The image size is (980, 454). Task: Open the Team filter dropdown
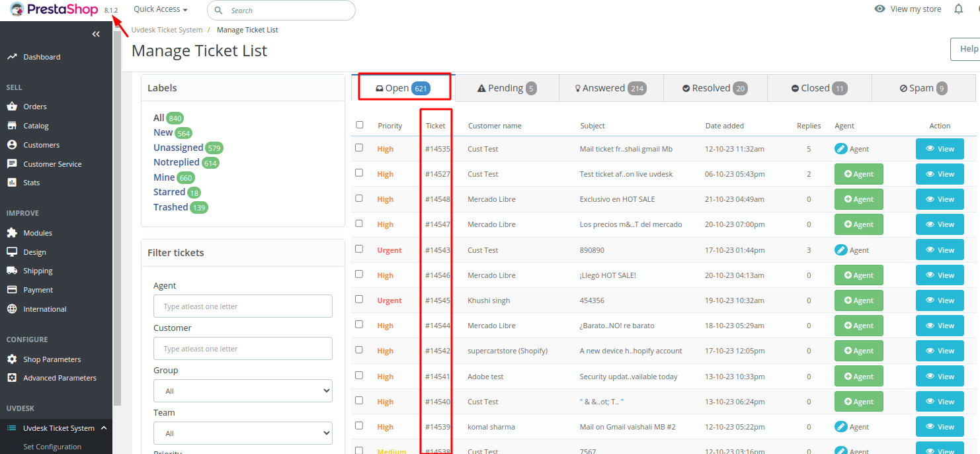tap(243, 433)
